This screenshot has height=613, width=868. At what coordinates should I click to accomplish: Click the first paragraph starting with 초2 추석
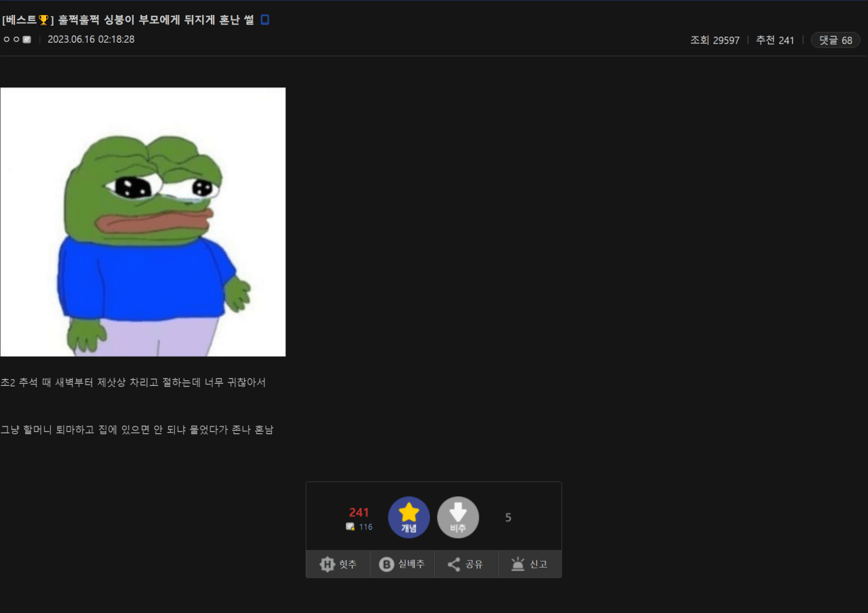[x=133, y=382]
